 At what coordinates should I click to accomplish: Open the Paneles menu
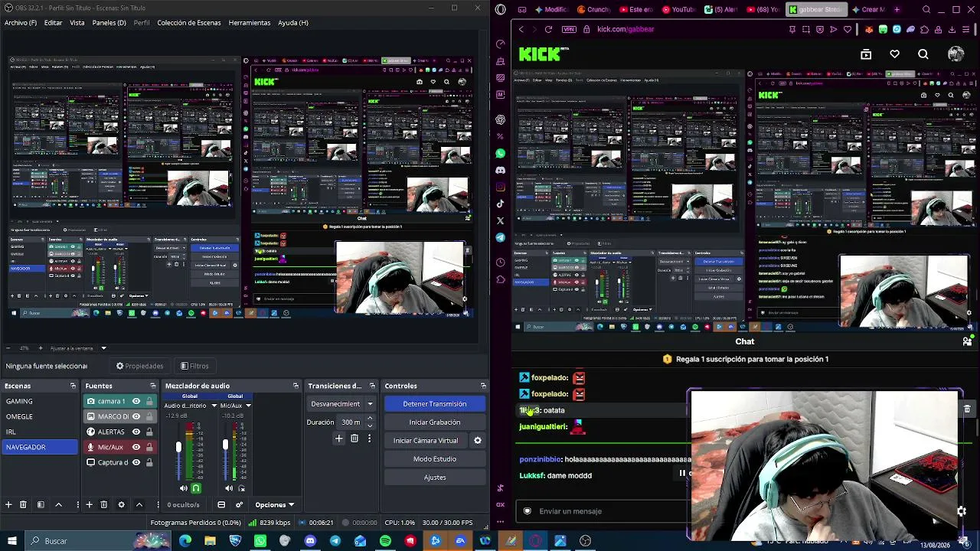(109, 23)
